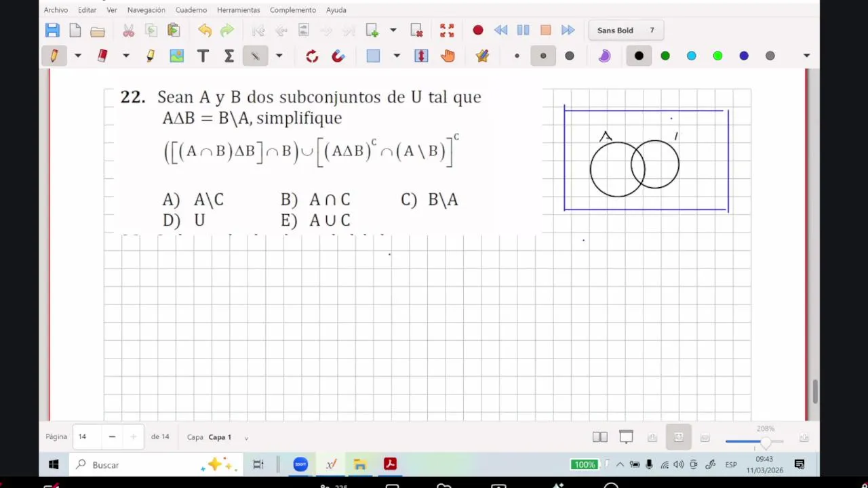Create a new document
The image size is (868, 488).
pos(75,30)
